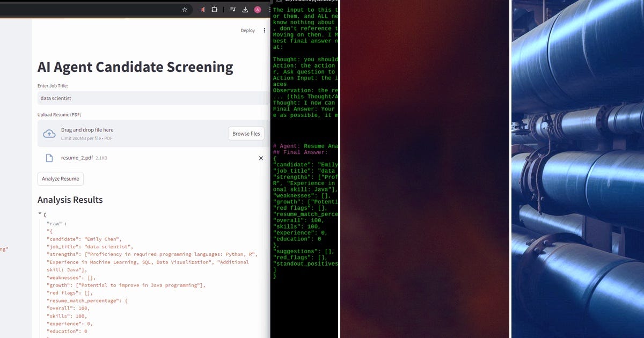Click the Browse files button

pos(246,133)
